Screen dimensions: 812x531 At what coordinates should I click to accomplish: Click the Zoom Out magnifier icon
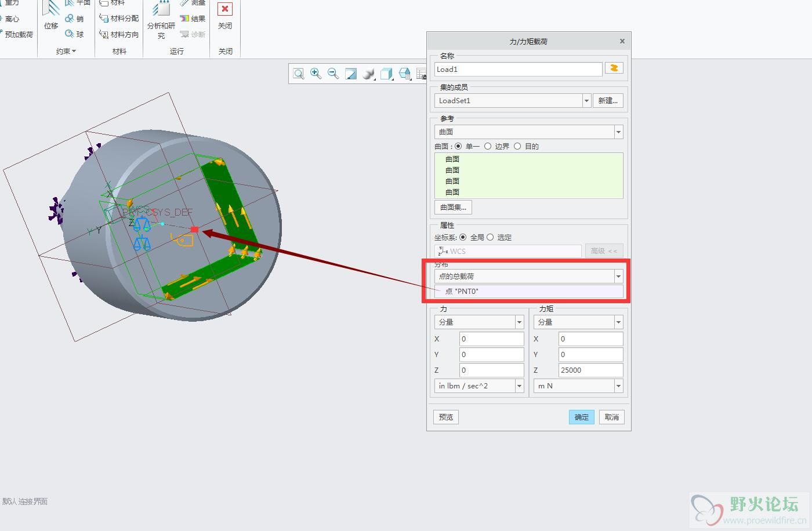(333, 74)
